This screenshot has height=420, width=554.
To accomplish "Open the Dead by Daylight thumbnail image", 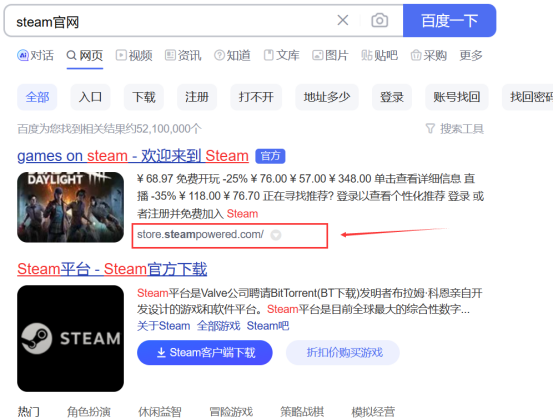I will (x=70, y=207).
